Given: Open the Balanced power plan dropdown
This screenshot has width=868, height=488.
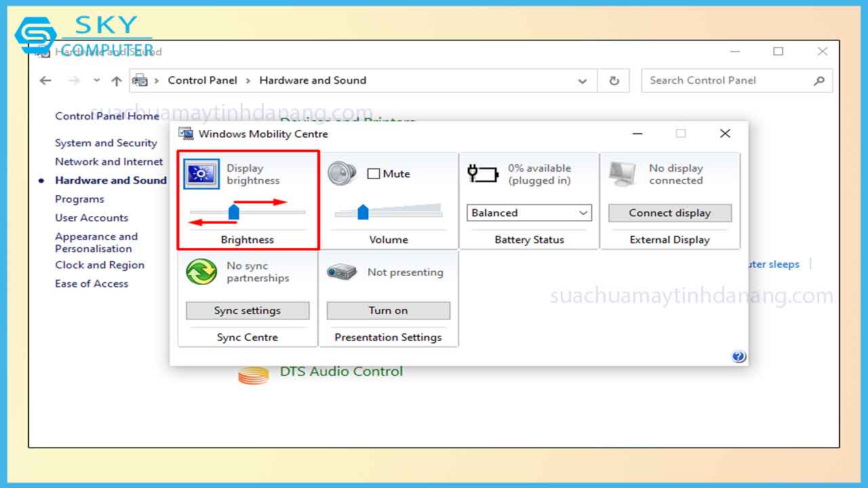Looking at the screenshot, I should coord(529,213).
